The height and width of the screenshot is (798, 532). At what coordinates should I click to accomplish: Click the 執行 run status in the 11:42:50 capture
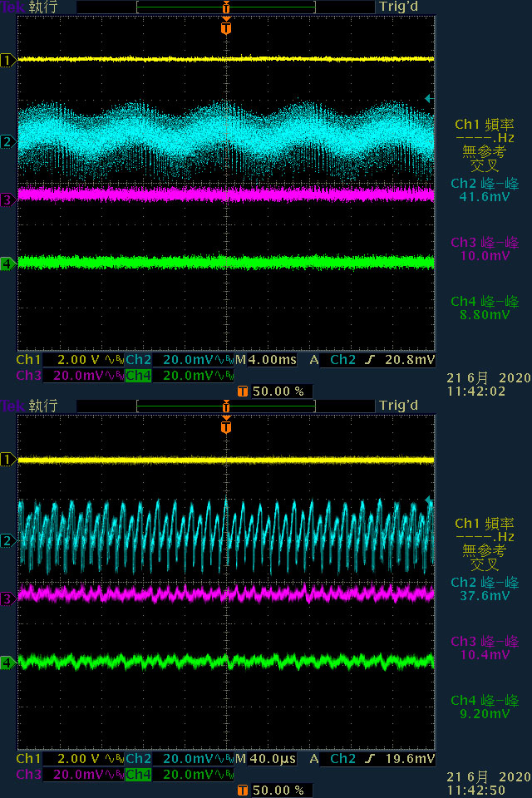(x=43, y=406)
